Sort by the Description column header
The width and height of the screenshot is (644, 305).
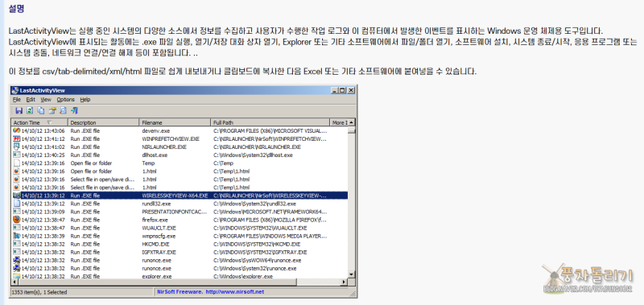click(x=104, y=122)
